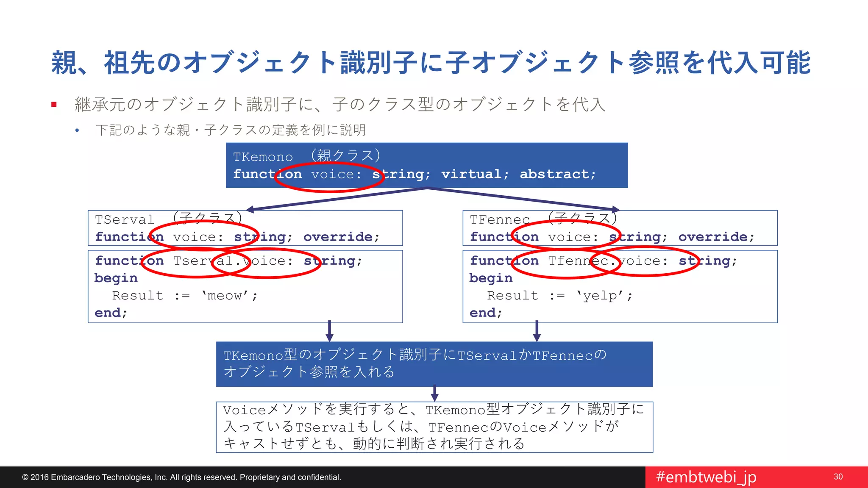Click the arrow below the blue description box
The image size is (868, 488).
pyautogui.click(x=434, y=394)
